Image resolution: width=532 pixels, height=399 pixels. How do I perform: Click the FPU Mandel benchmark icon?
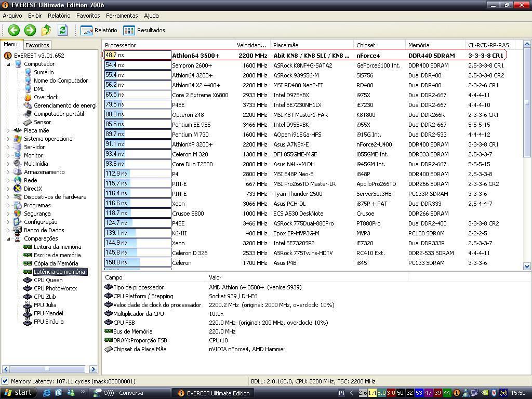point(28,313)
